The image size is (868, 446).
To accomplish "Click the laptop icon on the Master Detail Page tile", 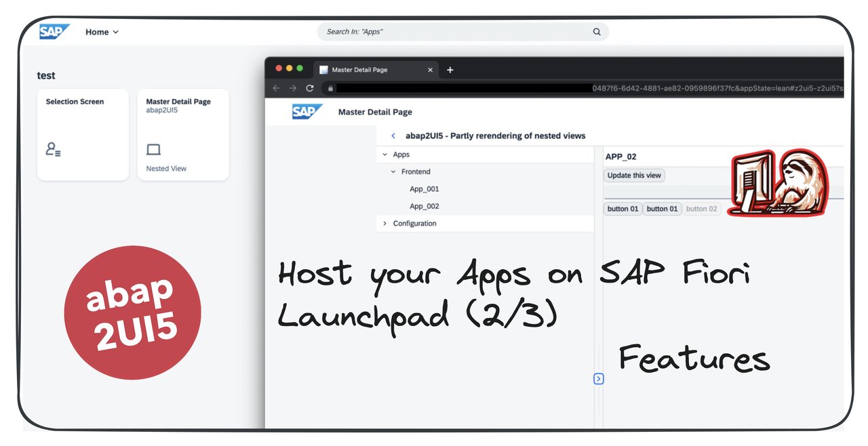I will click(154, 148).
